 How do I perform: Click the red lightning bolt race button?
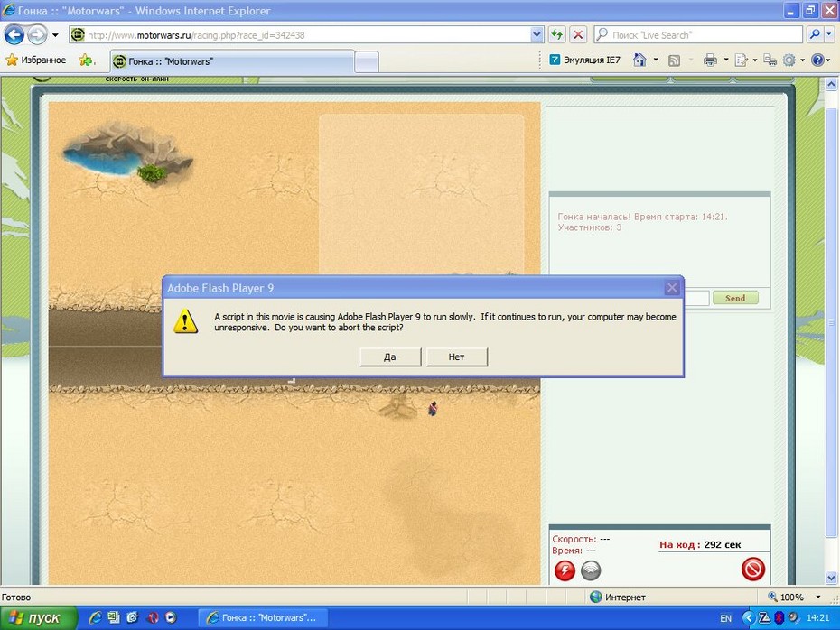coord(565,570)
